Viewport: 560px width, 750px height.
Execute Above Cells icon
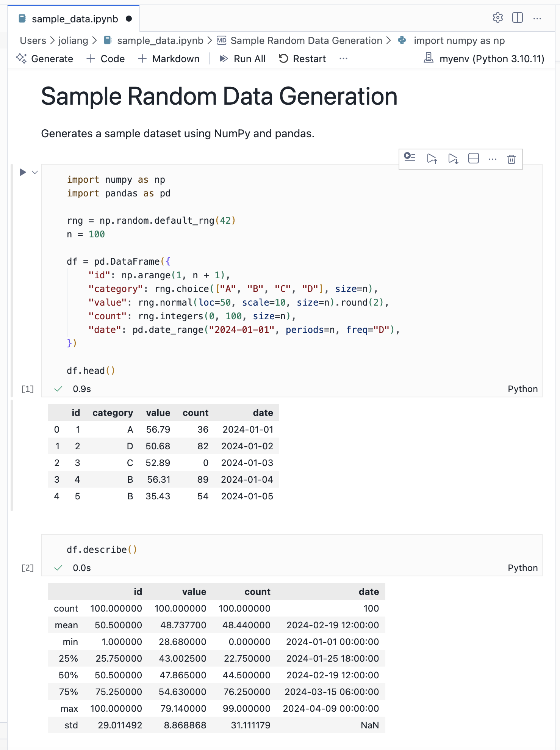[x=432, y=158]
